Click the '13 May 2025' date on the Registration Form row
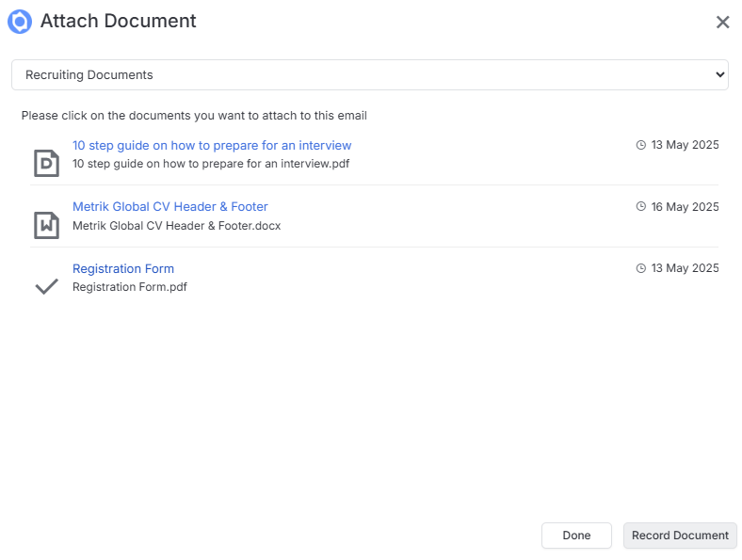The image size is (742, 560). click(685, 268)
